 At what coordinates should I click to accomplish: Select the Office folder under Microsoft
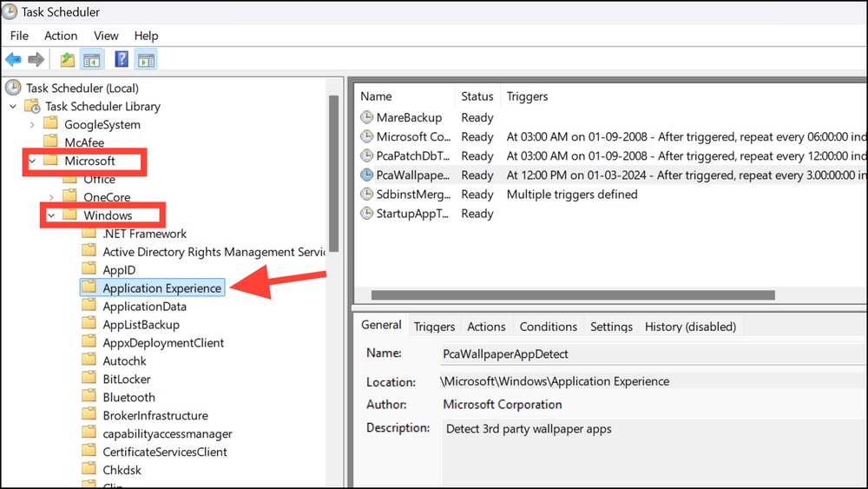coord(100,180)
